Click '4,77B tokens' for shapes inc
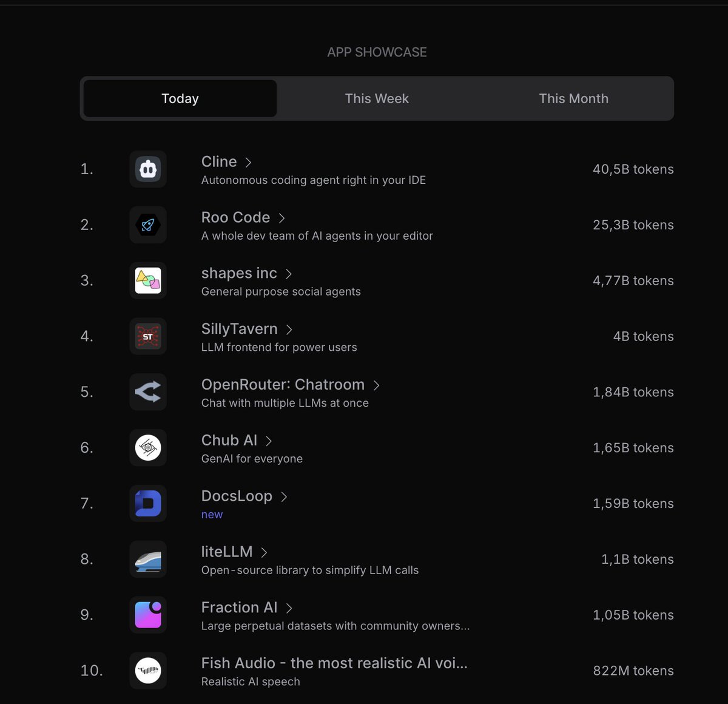728x704 pixels. 633,281
